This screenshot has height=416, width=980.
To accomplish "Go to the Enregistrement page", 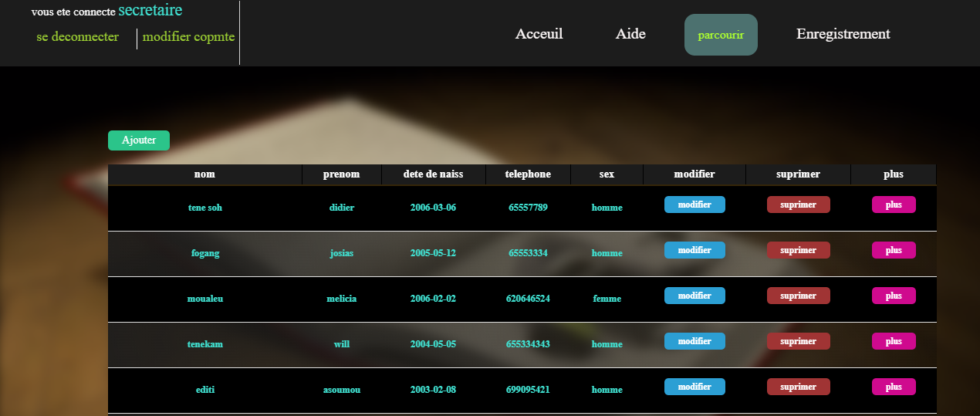I will click(x=843, y=34).
